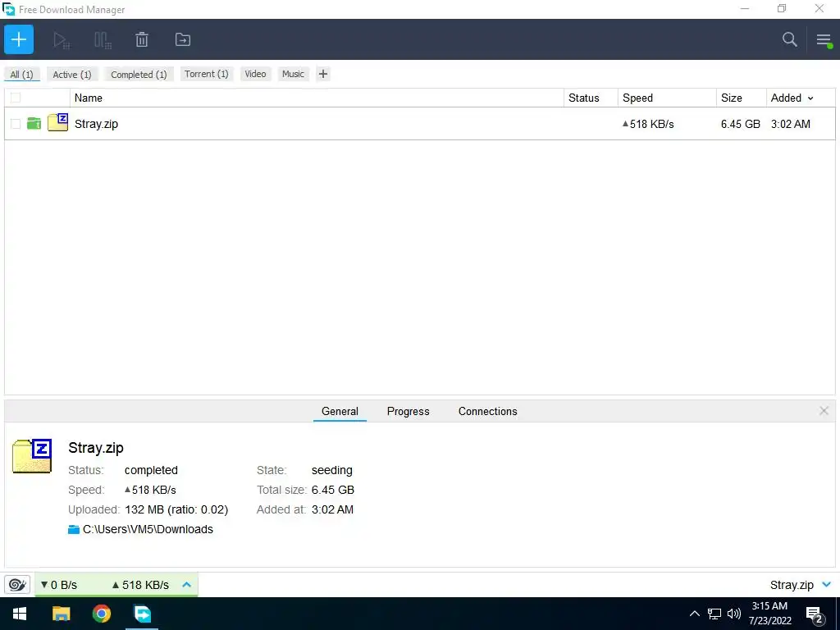Delete selected download via trash icon
The image size is (840, 630).
[142, 39]
